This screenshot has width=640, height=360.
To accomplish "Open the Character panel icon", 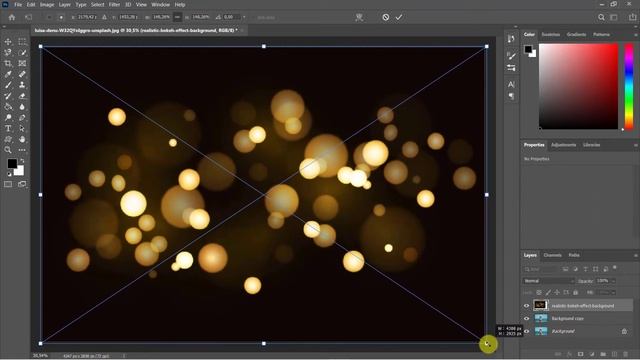I will (x=511, y=84).
